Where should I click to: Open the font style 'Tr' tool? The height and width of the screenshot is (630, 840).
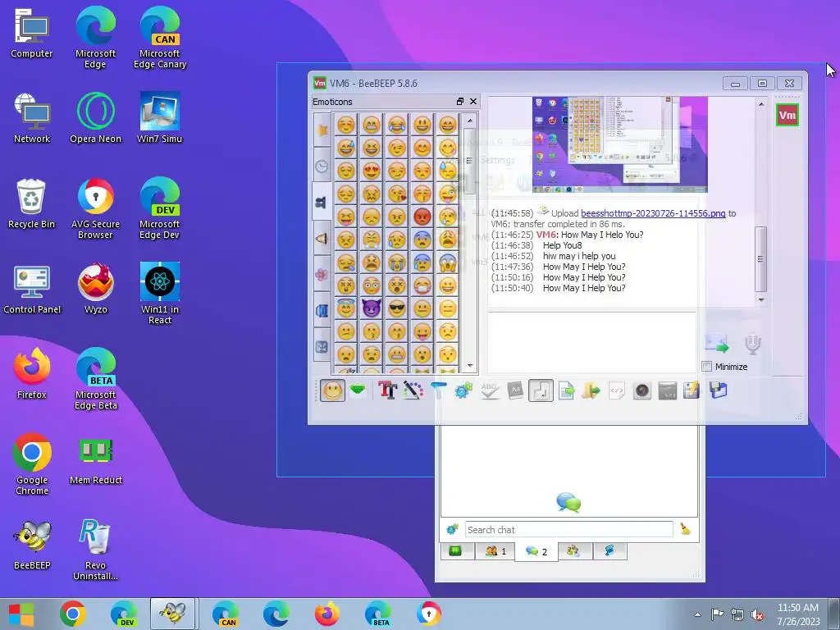coord(387,390)
